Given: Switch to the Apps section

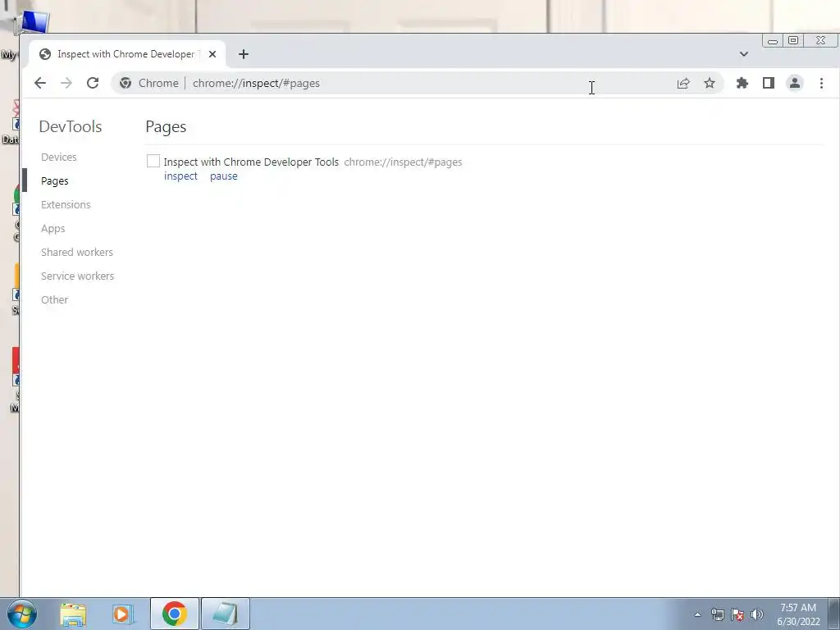Looking at the screenshot, I should click(53, 229).
